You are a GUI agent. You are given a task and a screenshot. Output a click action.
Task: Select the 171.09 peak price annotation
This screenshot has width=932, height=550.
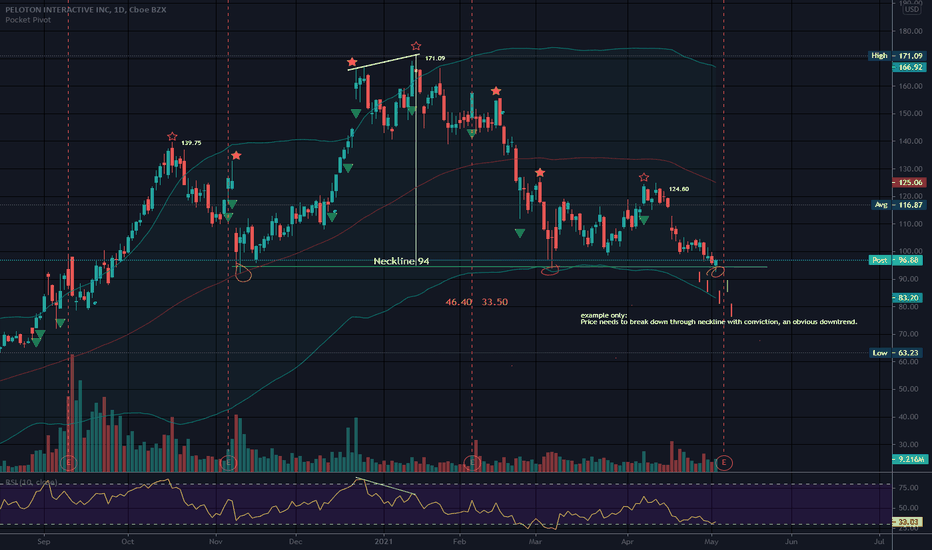pos(435,58)
